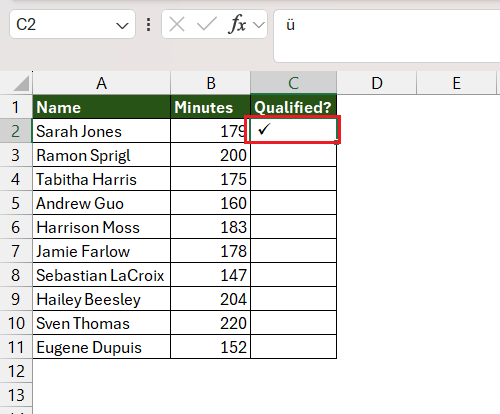
Task: Click the Enter checkmark formula bar icon
Action: click(207, 24)
